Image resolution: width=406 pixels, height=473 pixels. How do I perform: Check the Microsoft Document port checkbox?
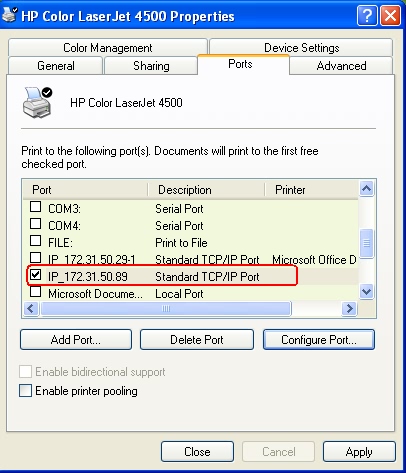35,292
